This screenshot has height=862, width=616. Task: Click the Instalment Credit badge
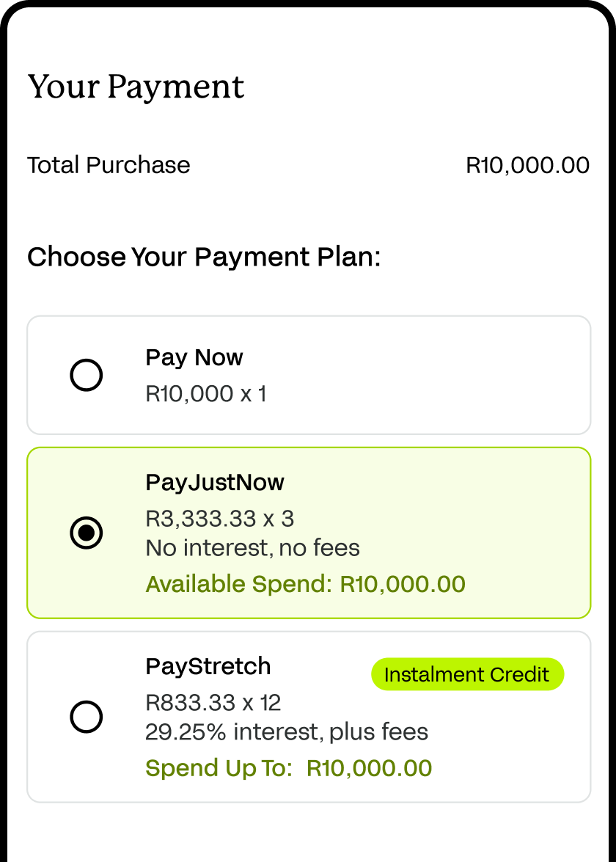467,675
